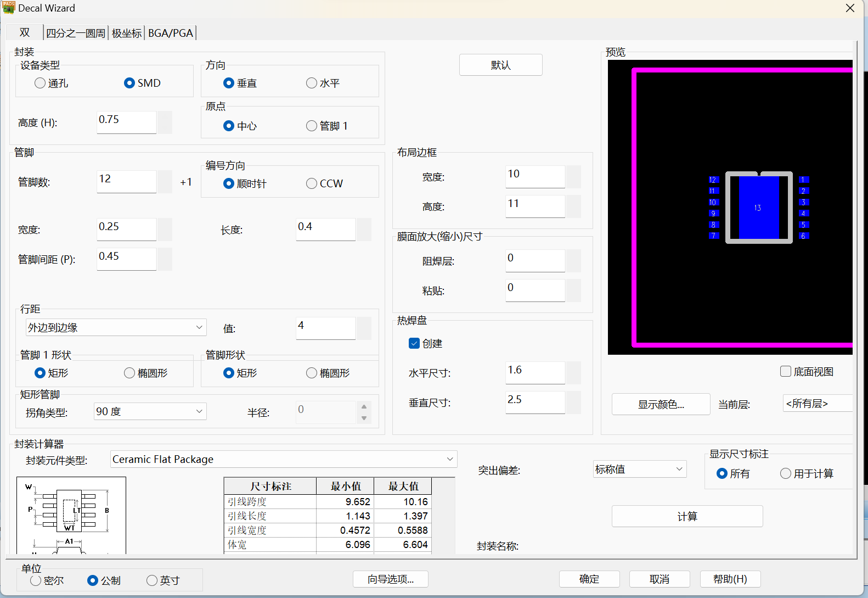Increase 半径 with stepper up arrow
868x598 pixels.
[364, 407]
